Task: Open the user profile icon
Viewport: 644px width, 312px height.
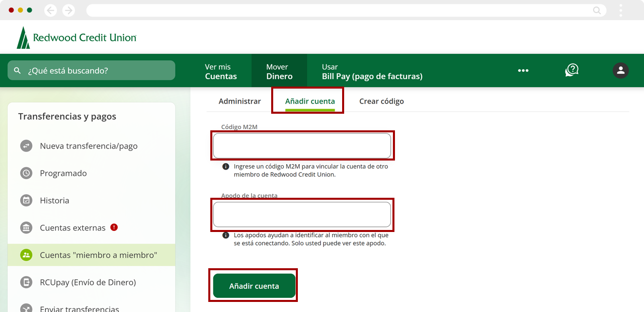Action: (x=620, y=70)
